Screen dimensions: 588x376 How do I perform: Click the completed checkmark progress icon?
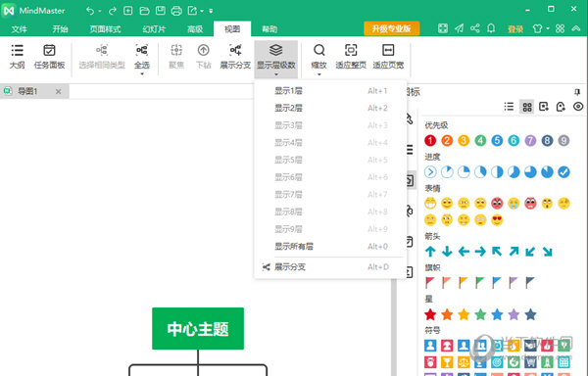click(563, 172)
